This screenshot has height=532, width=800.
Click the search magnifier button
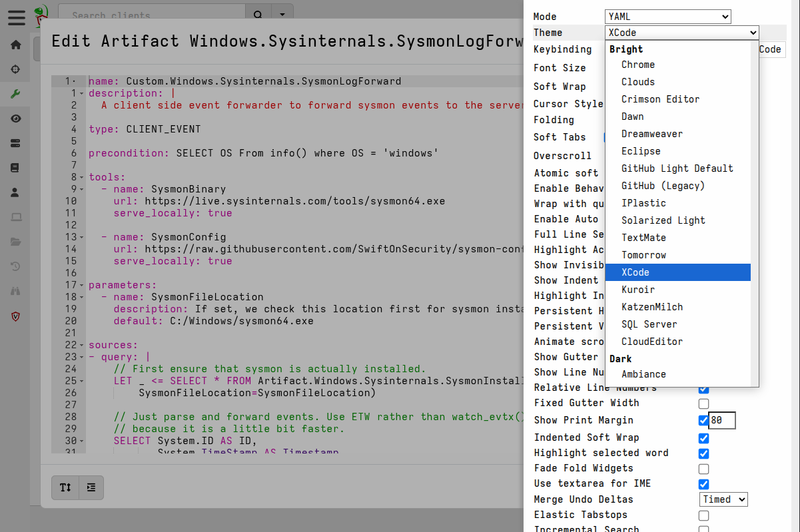(258, 14)
